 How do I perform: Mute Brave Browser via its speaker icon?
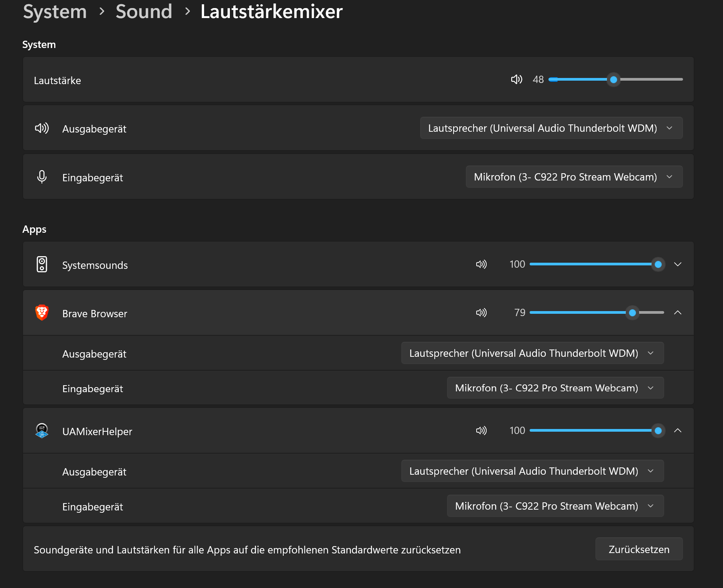(x=481, y=313)
